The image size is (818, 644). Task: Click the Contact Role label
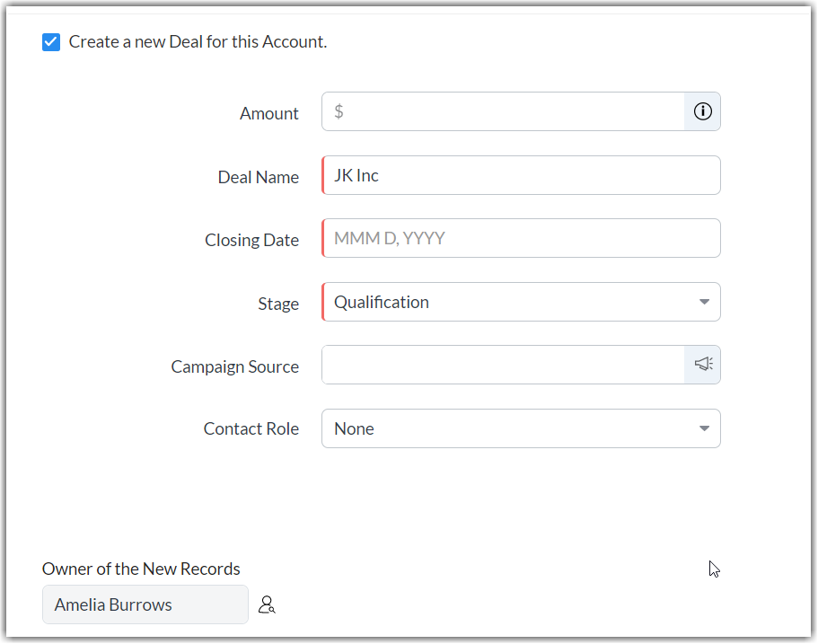251,428
